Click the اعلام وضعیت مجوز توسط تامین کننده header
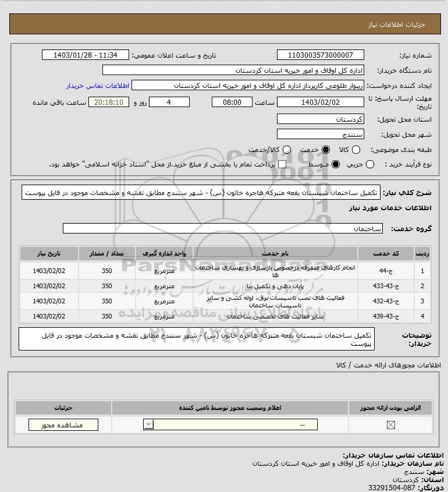Image resolution: width=448 pixels, height=492 pixels. click(x=230, y=408)
